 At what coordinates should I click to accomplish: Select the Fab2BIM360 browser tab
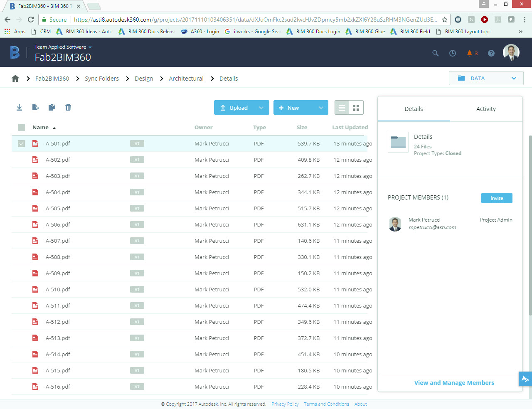point(45,6)
